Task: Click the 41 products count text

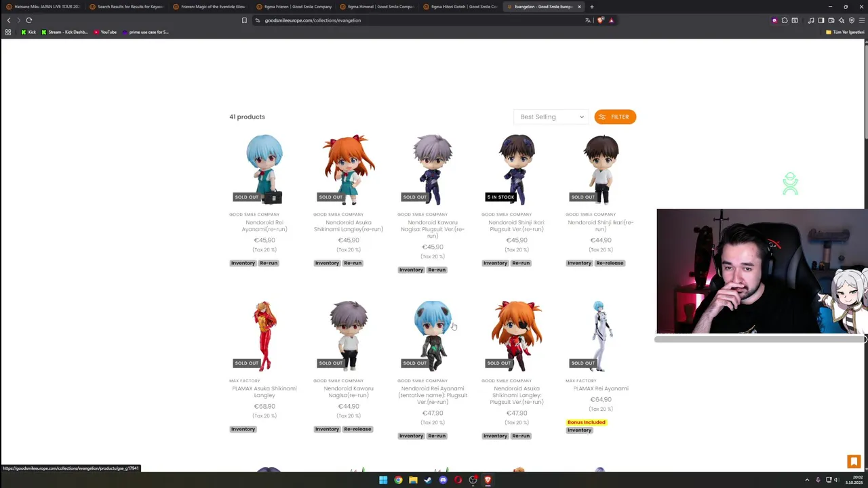Action: [x=247, y=117]
